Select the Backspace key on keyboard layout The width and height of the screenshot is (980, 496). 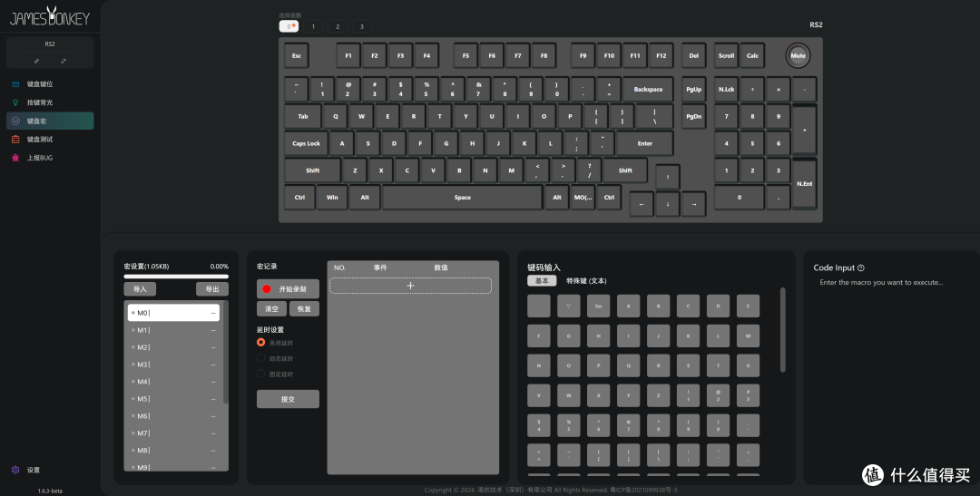(x=648, y=90)
